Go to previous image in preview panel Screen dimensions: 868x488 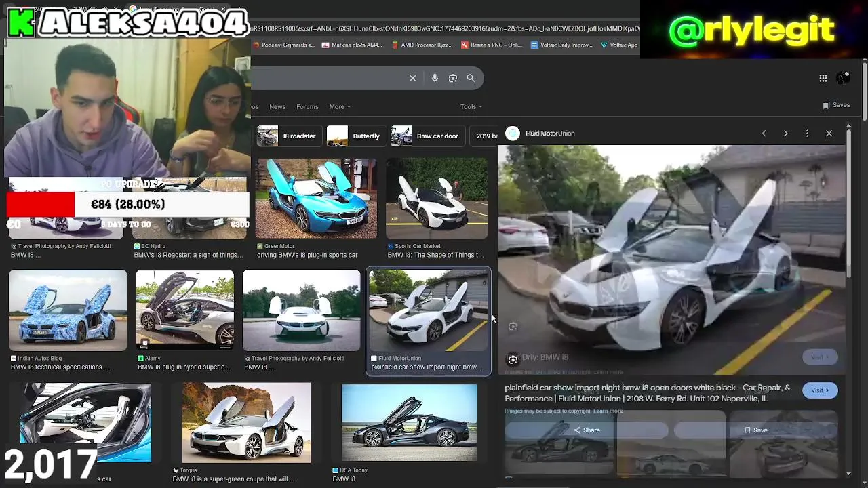click(x=764, y=134)
